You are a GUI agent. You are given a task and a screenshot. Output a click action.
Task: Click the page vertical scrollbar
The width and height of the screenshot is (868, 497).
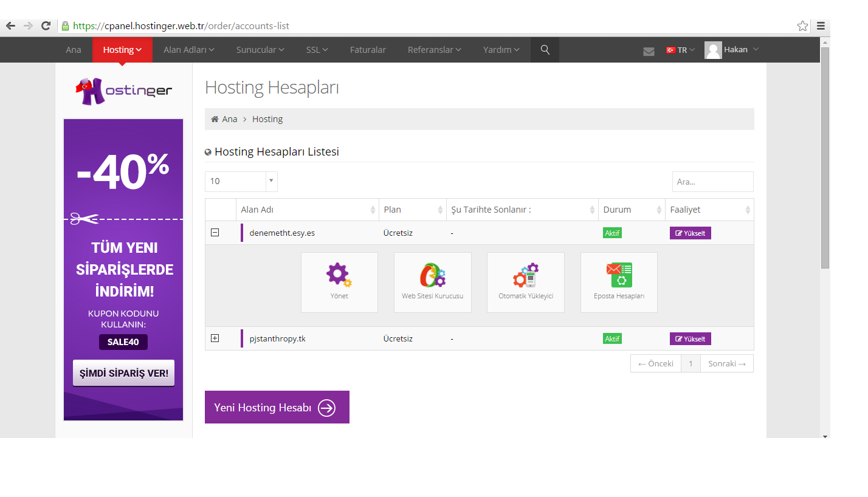pos(825,158)
